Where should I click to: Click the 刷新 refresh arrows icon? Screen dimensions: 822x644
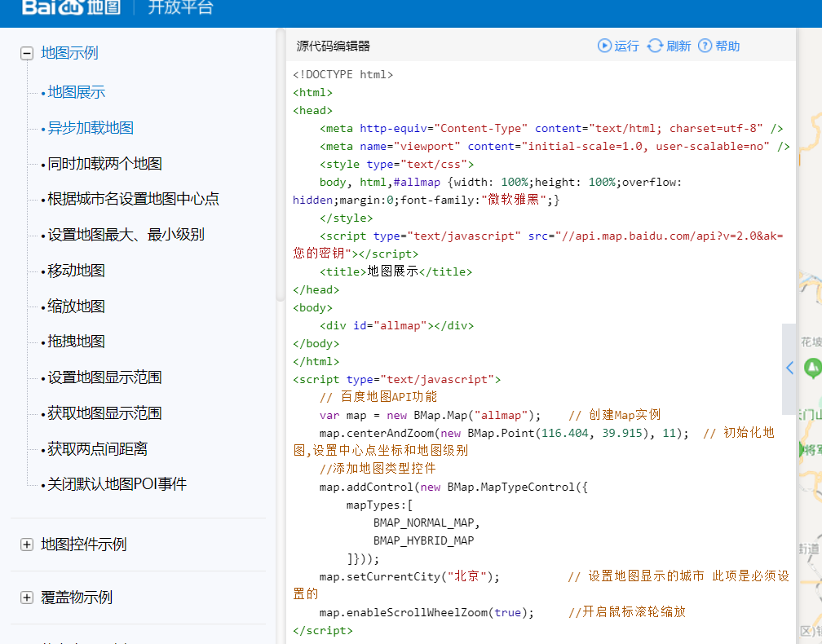(x=655, y=46)
